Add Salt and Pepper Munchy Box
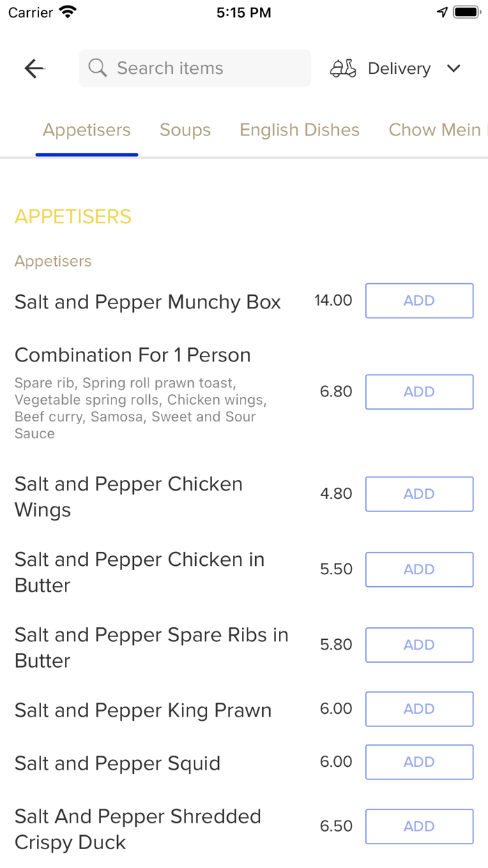This screenshot has height=868, width=488. coord(419,301)
